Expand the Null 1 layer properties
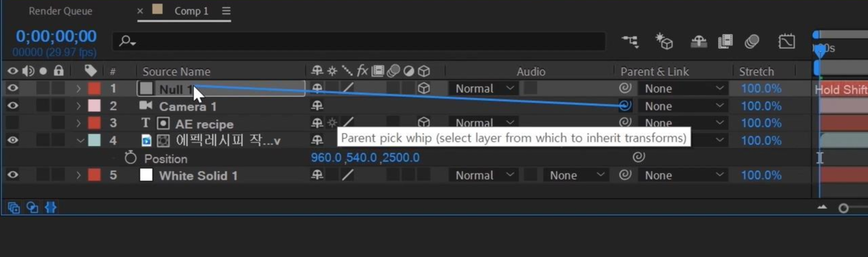 click(x=79, y=88)
